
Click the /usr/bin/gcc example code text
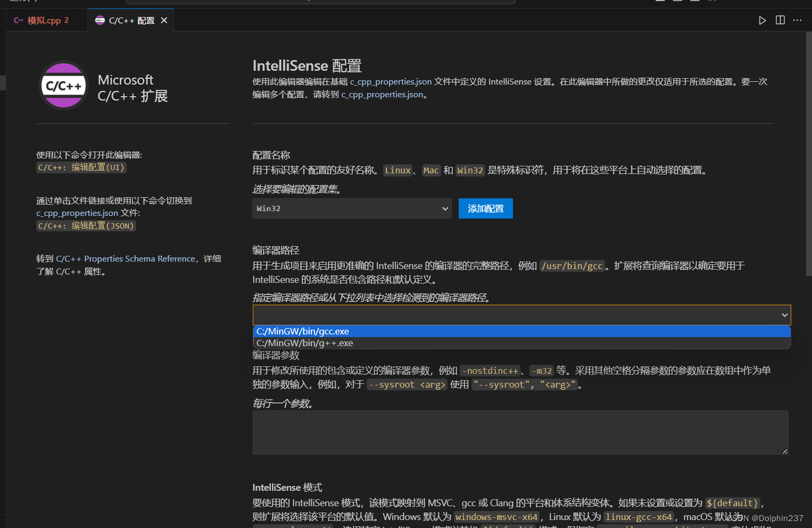click(572, 266)
